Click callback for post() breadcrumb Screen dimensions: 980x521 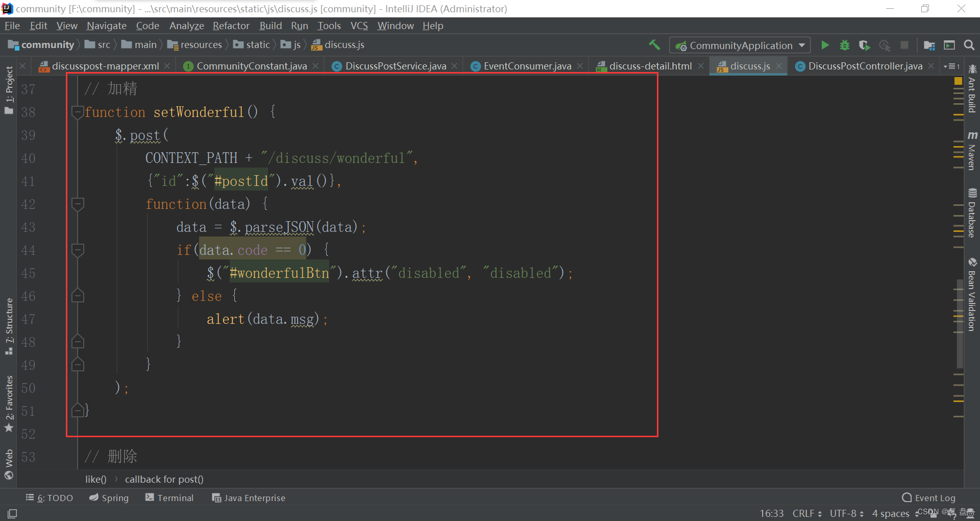[164, 479]
